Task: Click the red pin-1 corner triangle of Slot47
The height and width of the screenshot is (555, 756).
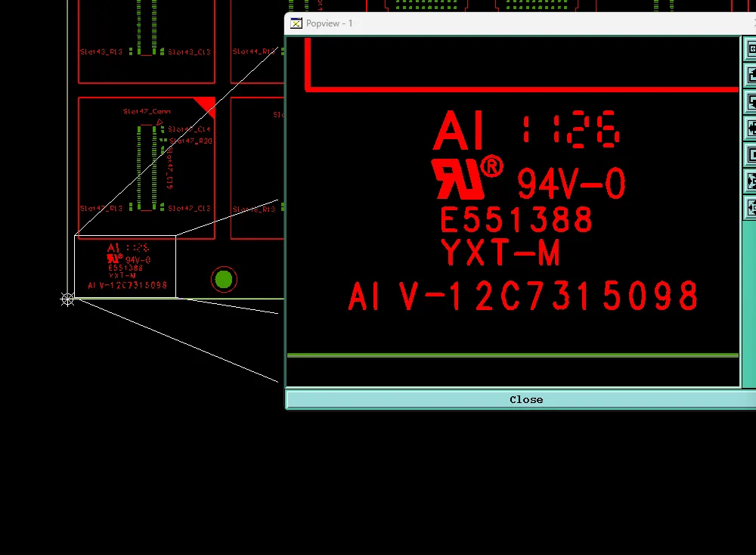Action: (207, 105)
